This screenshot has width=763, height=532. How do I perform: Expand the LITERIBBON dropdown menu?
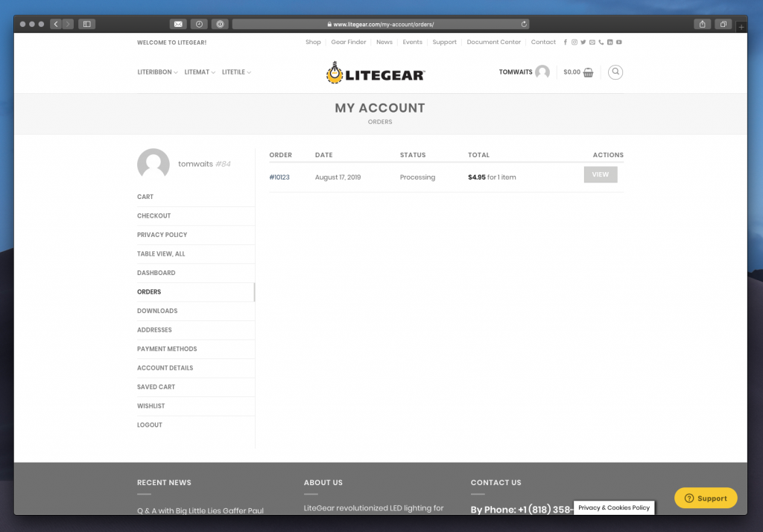coord(157,72)
